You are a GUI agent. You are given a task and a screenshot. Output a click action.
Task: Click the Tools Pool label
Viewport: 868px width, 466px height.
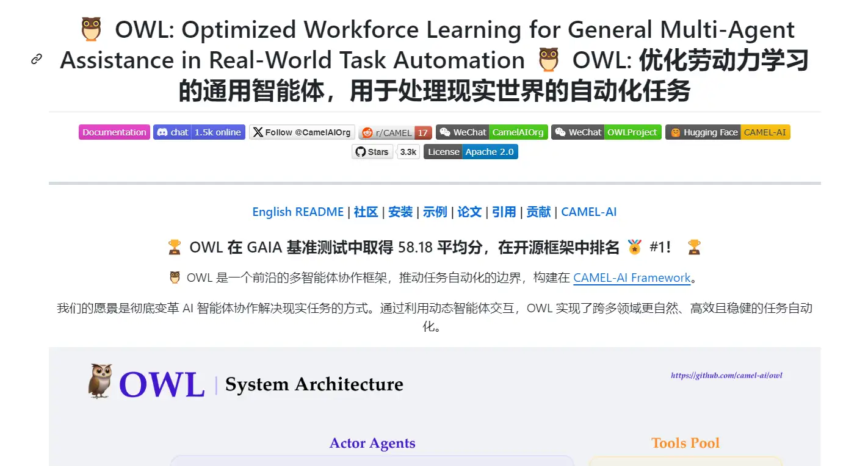685,443
